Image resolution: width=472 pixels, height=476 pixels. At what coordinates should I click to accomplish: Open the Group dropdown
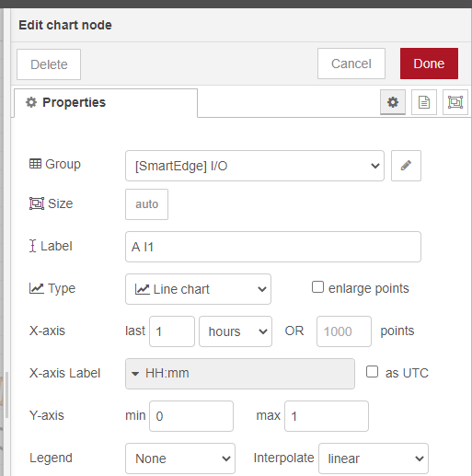[255, 166]
